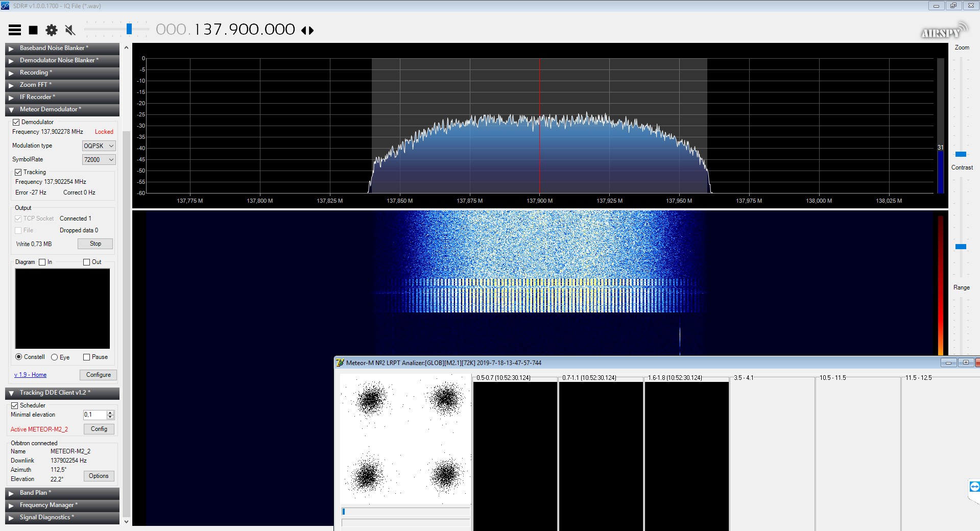Click the LRPT Analyzer window icon
Screen dimensions: 980x531
[340, 363]
